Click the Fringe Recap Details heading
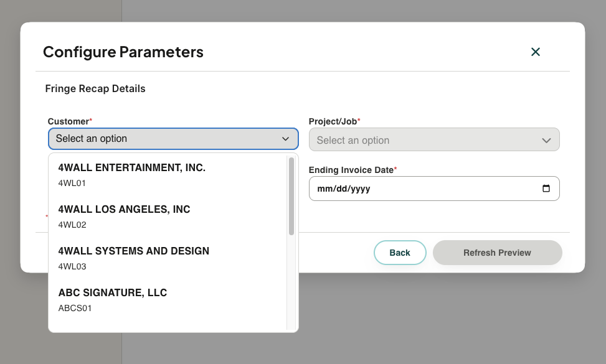The width and height of the screenshot is (606, 364). click(x=95, y=89)
